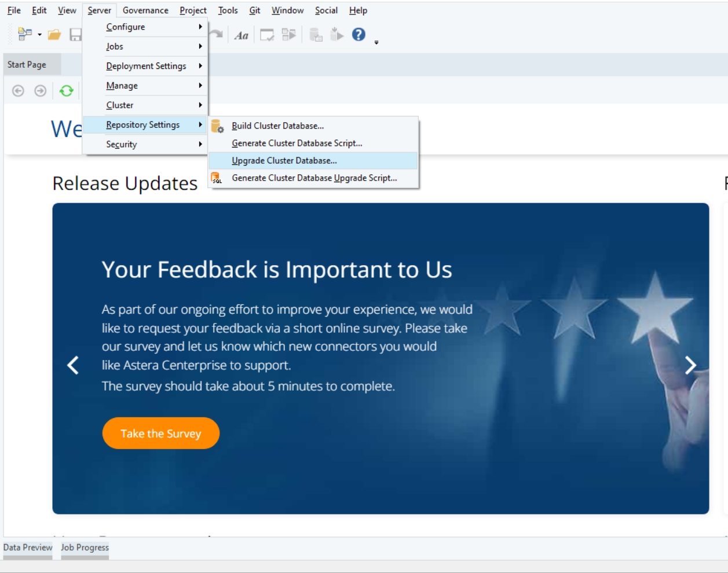
Task: Click the Build Cluster Database icon
Action: pyautogui.click(x=217, y=126)
